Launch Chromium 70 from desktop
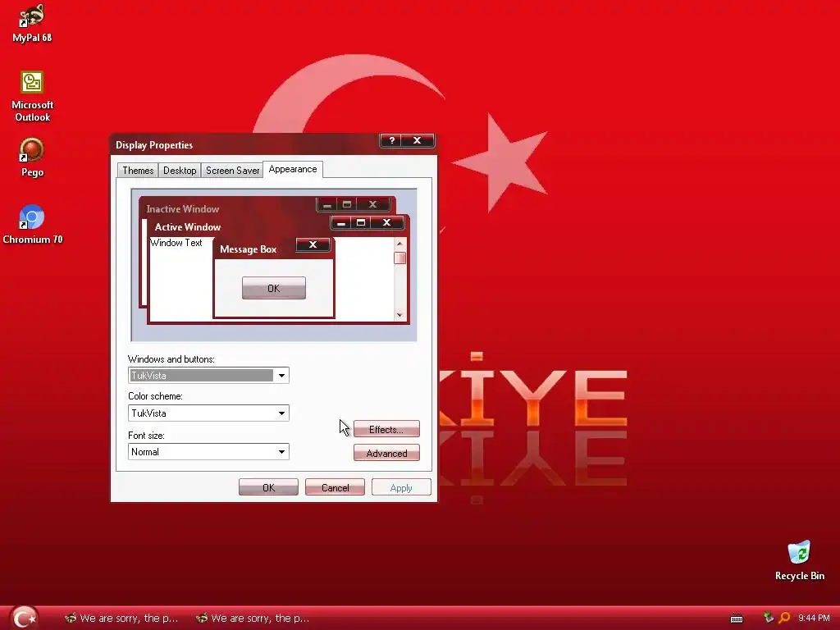This screenshot has height=630, width=840. tap(32, 225)
